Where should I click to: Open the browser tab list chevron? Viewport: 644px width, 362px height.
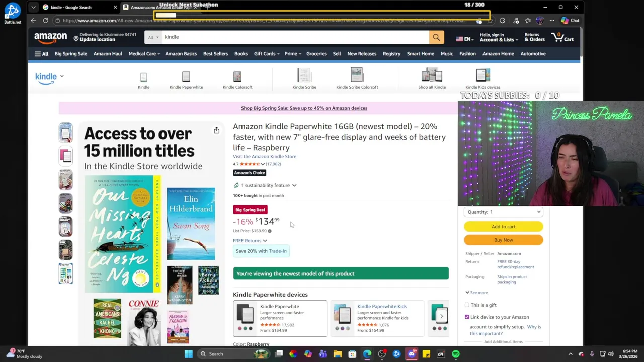(x=33, y=7)
